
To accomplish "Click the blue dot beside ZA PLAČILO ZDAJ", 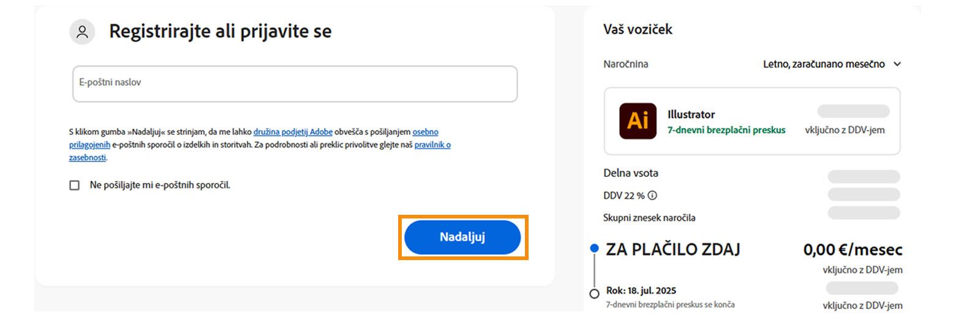I will (594, 248).
